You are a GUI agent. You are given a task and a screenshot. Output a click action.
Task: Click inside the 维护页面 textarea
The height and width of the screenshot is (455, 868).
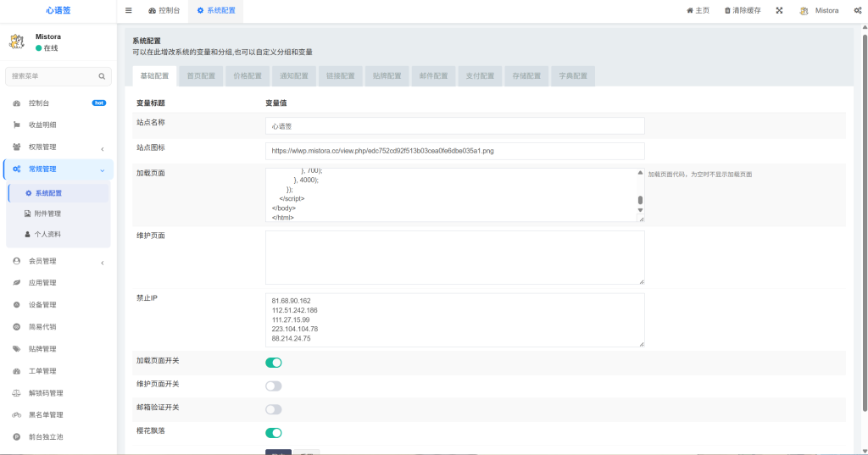coord(455,258)
